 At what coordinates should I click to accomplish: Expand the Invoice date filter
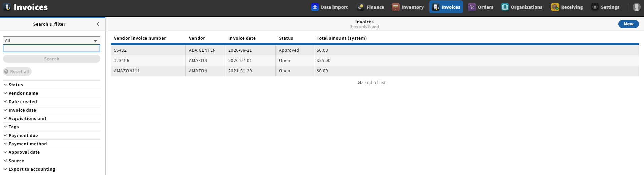(x=51, y=110)
